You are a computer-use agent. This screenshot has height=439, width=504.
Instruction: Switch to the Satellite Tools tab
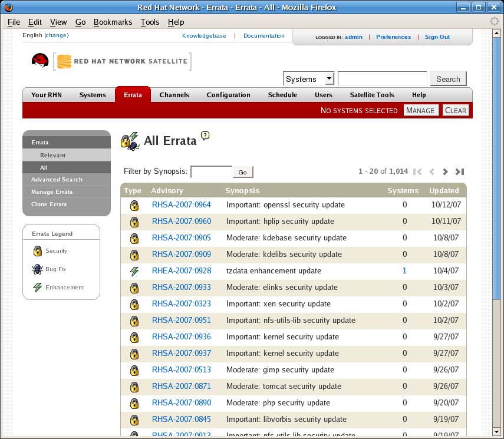tap(372, 95)
